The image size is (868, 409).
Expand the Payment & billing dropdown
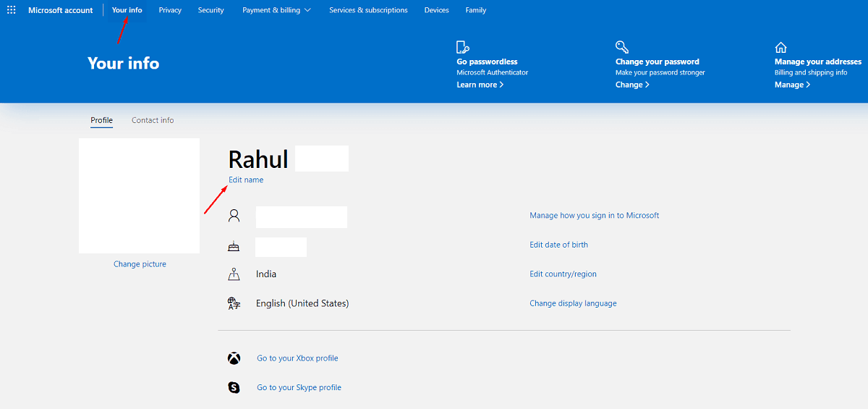(x=277, y=10)
